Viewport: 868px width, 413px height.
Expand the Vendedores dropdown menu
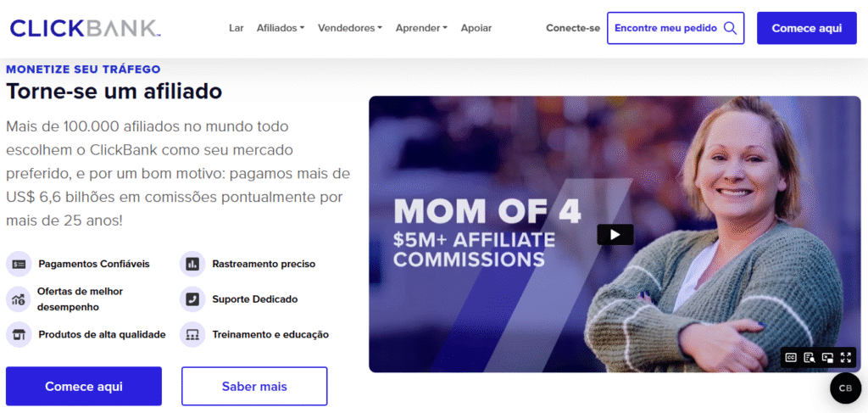click(x=350, y=28)
